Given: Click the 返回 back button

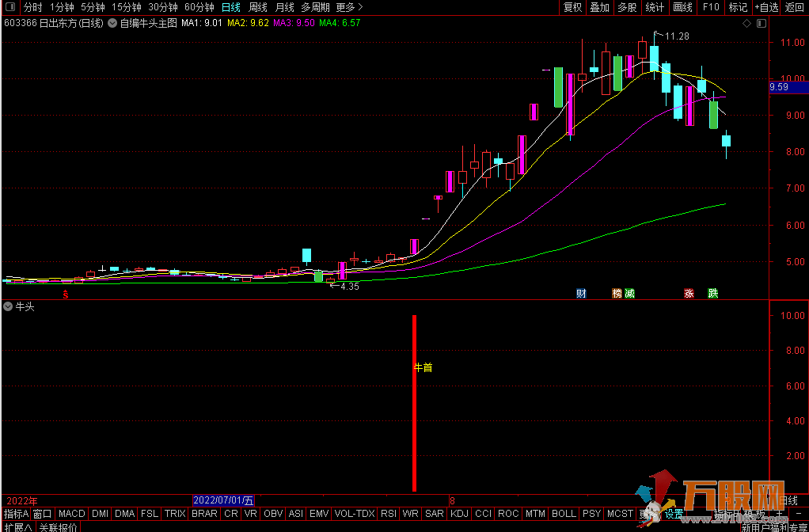Looking at the screenshot, I should (794, 7).
